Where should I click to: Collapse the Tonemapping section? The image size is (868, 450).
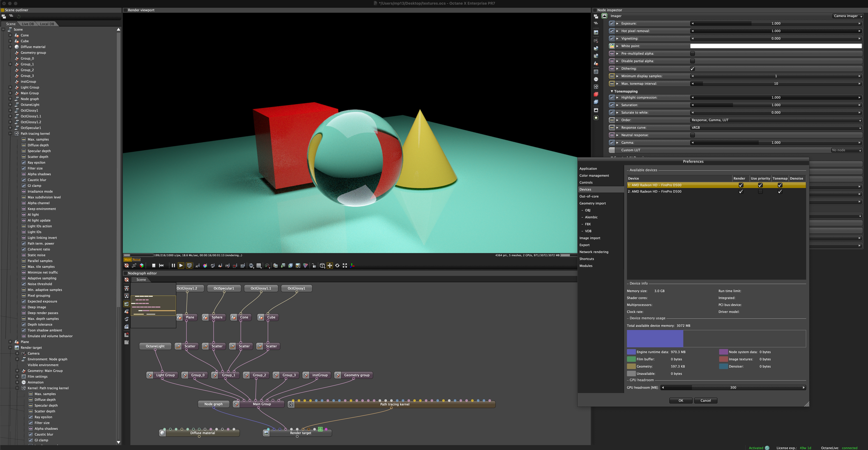612,91
